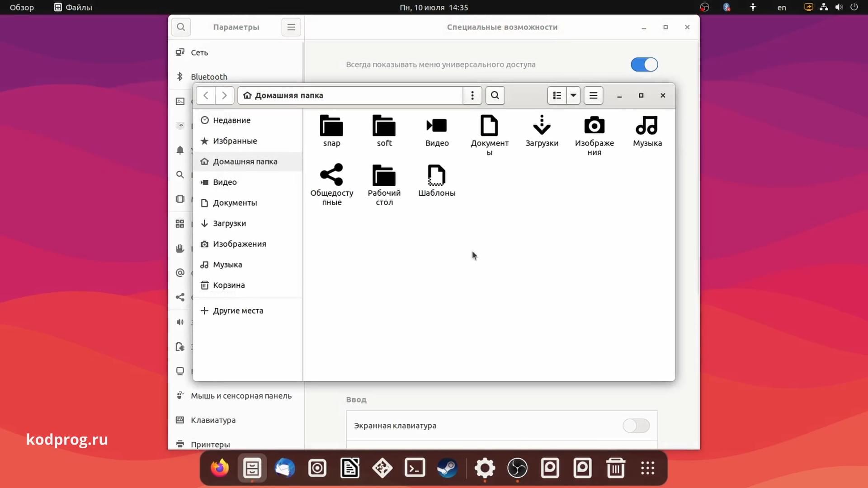Open the Рабочий стол folder
This screenshot has width=868, height=488.
pos(384,184)
